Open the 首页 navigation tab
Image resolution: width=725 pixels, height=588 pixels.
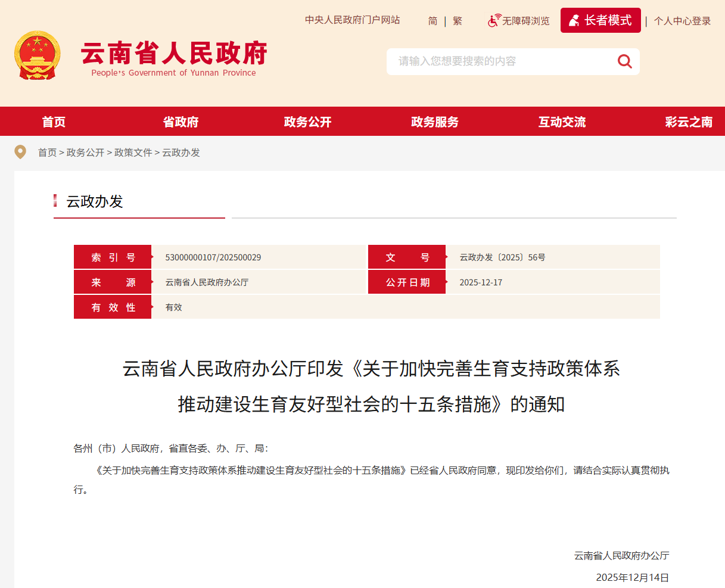tap(54, 122)
